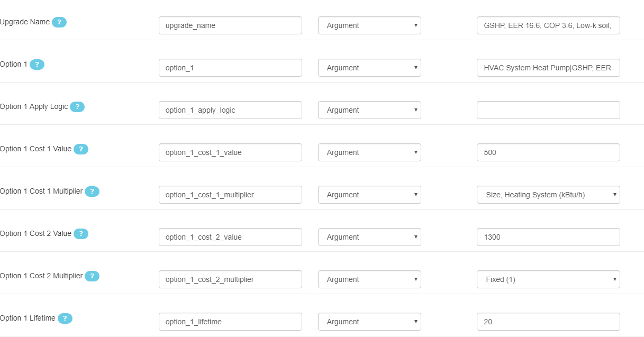
Task: Expand Argument dropdown for option_1_lifetime
Action: point(369,322)
